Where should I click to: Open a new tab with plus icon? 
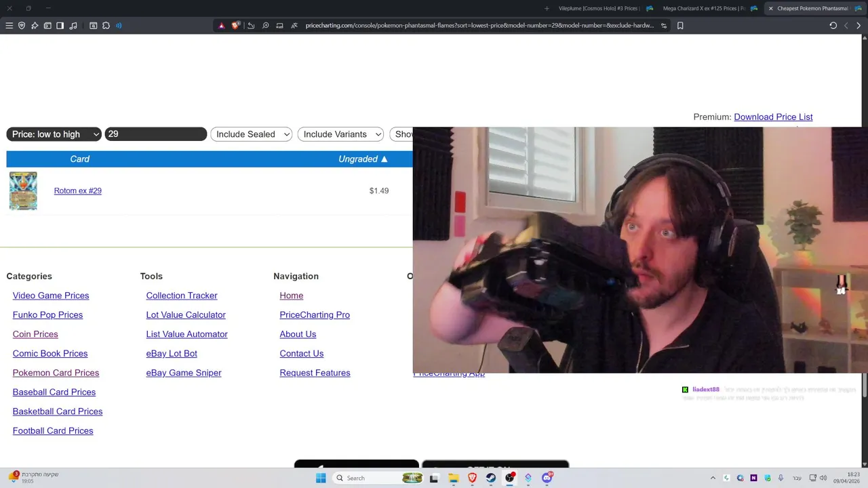coord(547,8)
